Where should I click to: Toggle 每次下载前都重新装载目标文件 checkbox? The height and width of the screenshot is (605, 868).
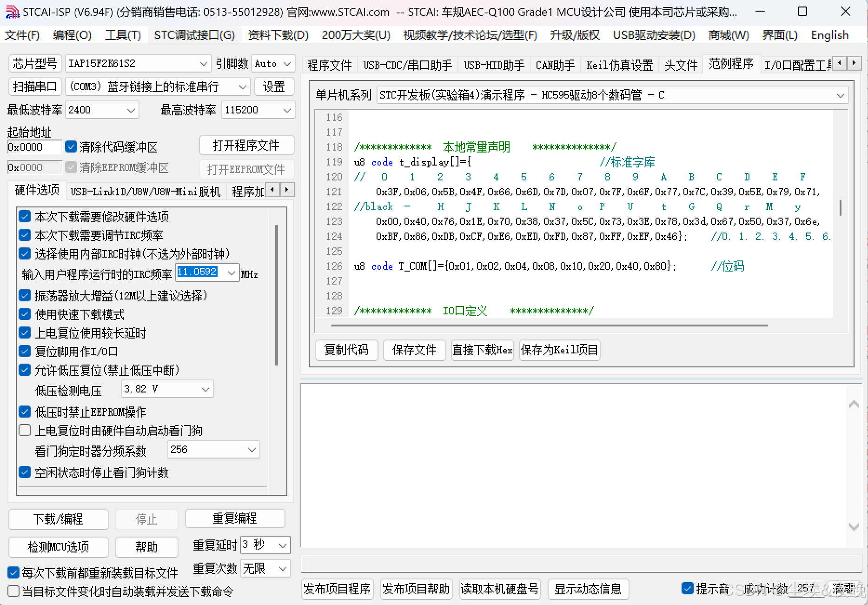click(x=13, y=572)
